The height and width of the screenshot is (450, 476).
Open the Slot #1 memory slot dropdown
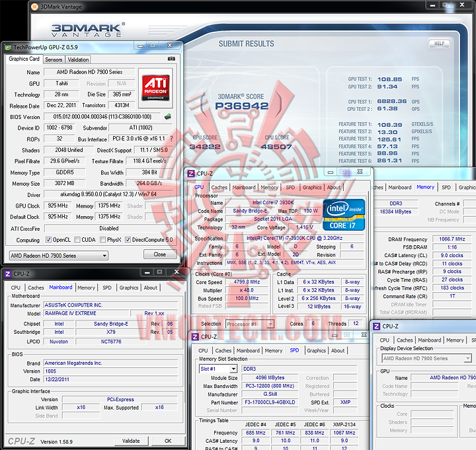[218, 369]
